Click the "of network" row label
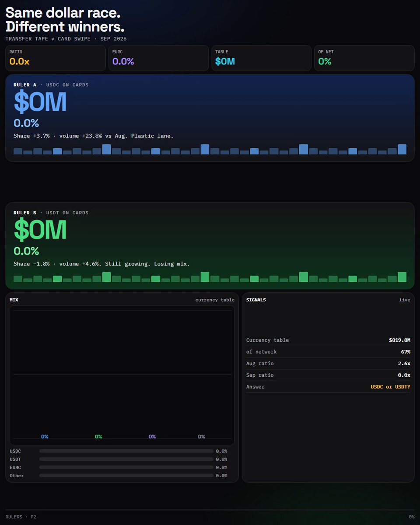Viewport: 420px width, 525px height. click(x=262, y=352)
